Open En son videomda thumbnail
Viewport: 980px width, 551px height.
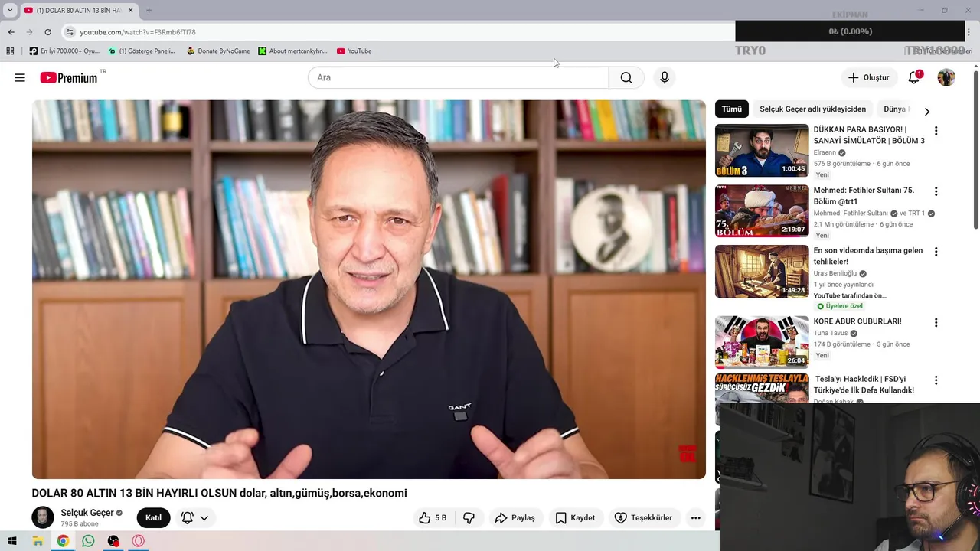(x=762, y=271)
